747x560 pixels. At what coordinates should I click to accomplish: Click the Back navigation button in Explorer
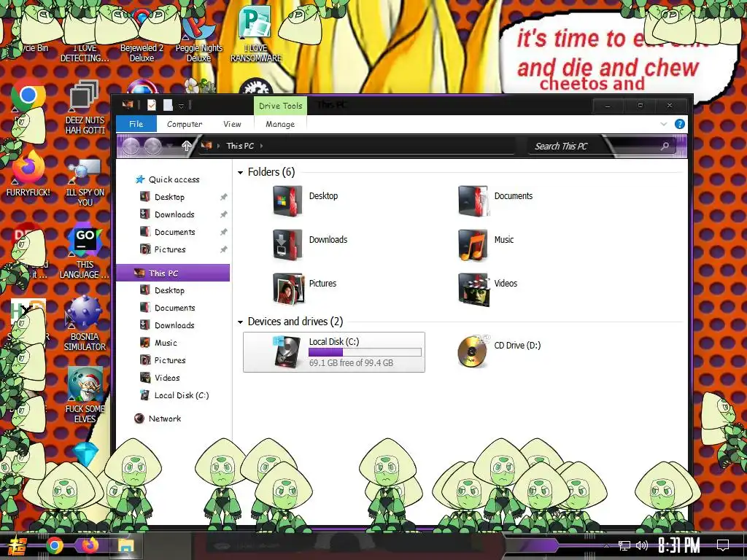click(x=131, y=146)
